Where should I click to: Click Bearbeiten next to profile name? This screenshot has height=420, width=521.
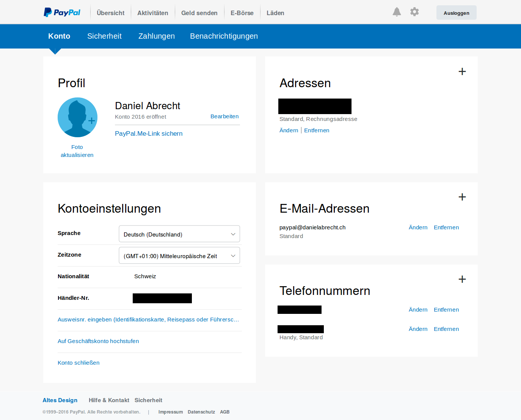coord(224,116)
